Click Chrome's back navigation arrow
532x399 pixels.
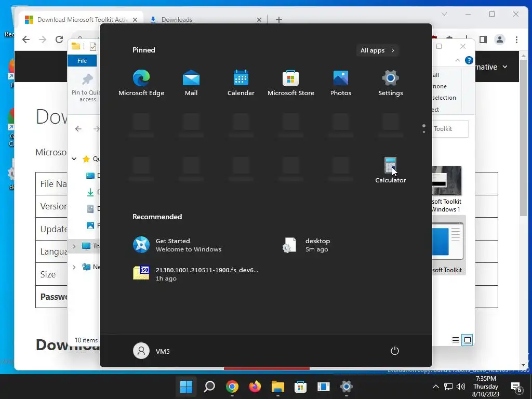[26, 39]
